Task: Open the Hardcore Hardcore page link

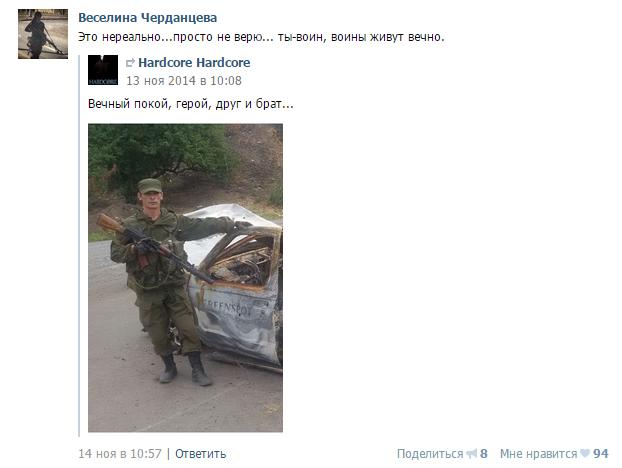Action: [194, 63]
